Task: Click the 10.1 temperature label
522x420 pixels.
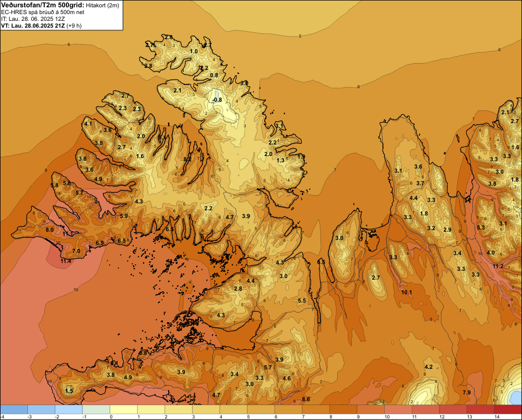Action: (x=407, y=293)
